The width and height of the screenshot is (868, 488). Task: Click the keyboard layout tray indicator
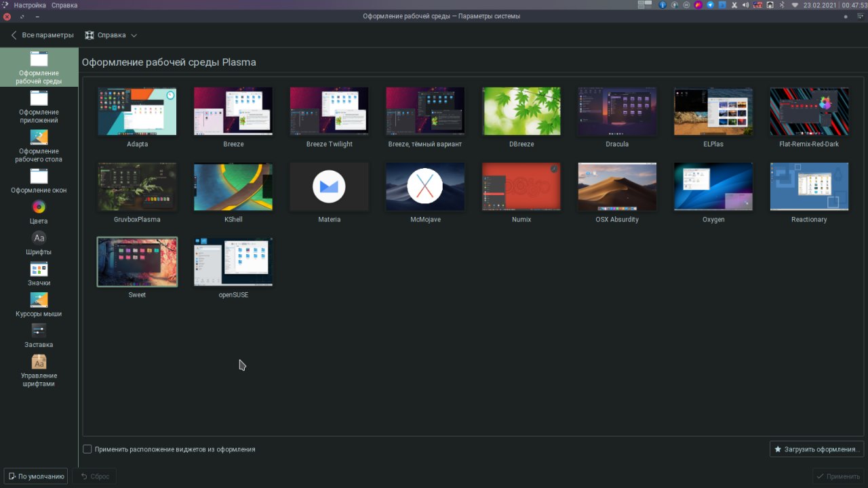[x=757, y=5]
